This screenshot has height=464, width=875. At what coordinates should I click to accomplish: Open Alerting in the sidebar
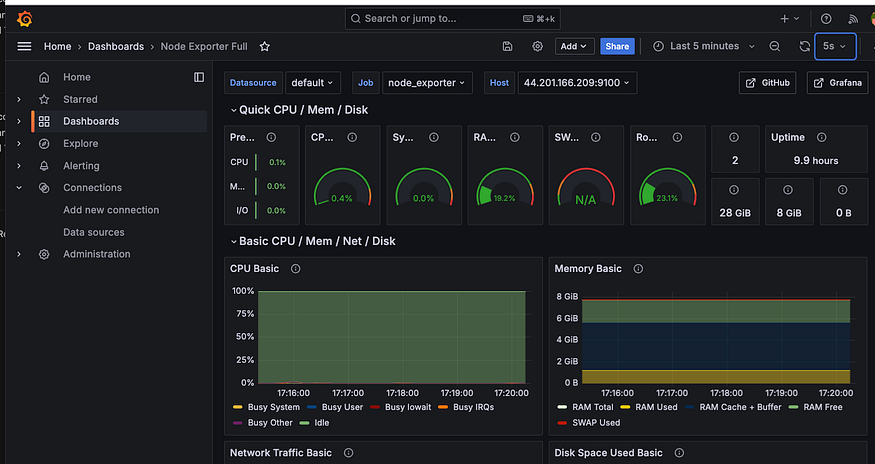[x=81, y=166]
